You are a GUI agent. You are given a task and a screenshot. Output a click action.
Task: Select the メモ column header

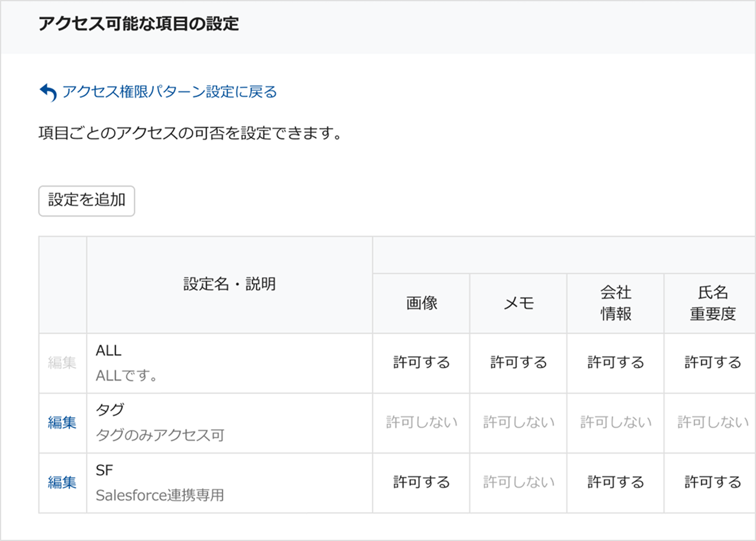(519, 303)
